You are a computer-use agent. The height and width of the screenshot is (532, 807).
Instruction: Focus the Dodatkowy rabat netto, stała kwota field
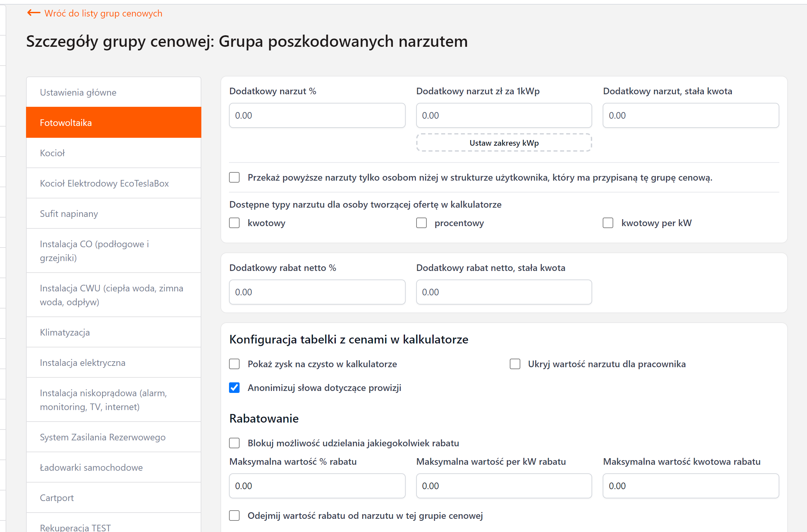[x=504, y=292]
